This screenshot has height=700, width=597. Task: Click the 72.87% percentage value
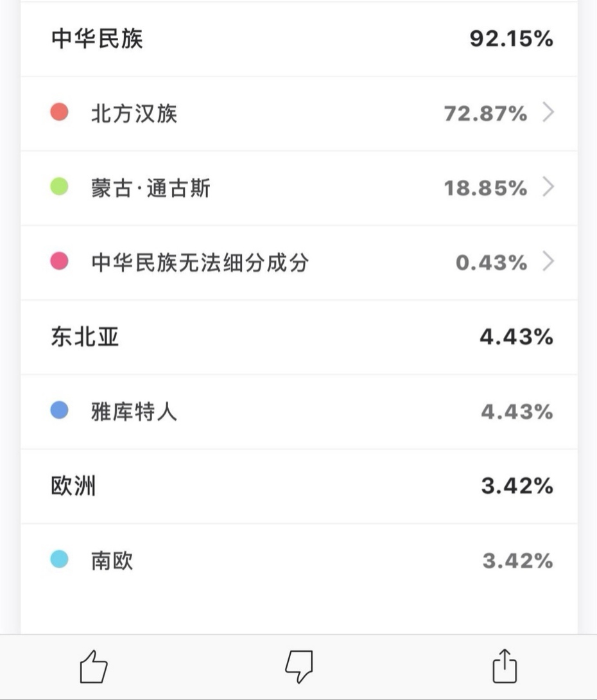click(x=485, y=114)
